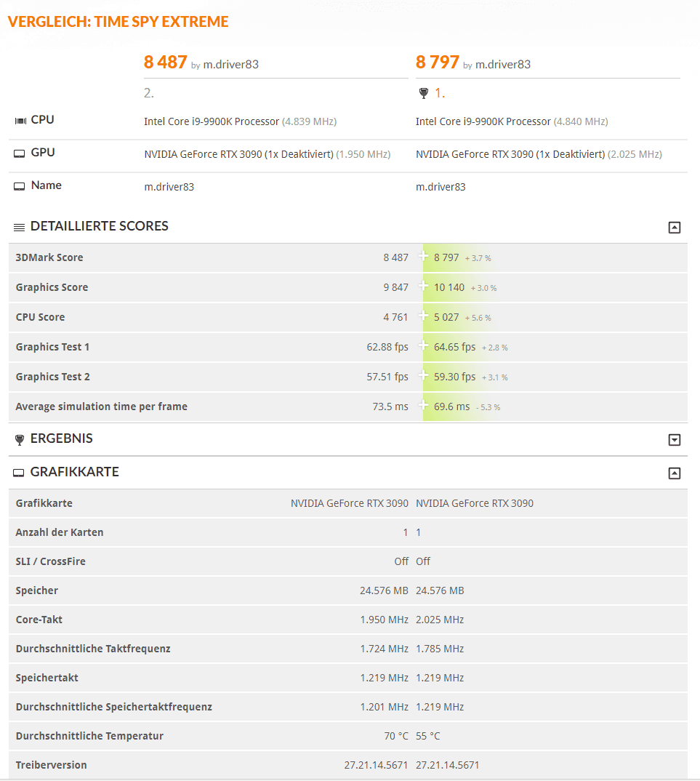Click m.driver83 in right Name column
Viewport: 700px width, 781px height.
(x=440, y=187)
